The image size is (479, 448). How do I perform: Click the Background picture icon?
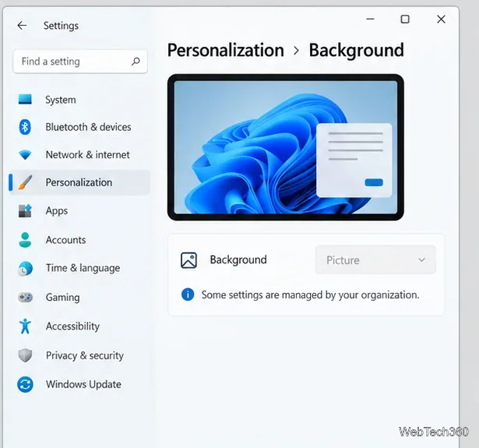pyautogui.click(x=188, y=260)
